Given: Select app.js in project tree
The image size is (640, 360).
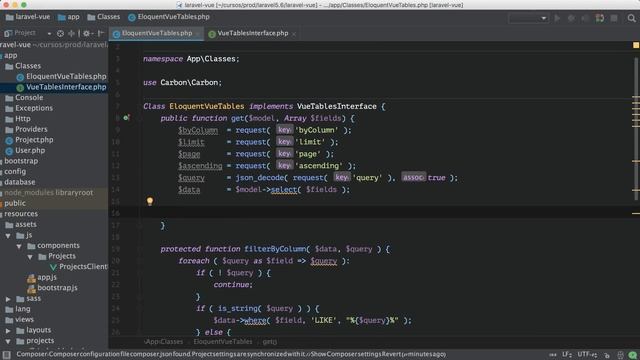Looking at the screenshot, I should 42,277.
